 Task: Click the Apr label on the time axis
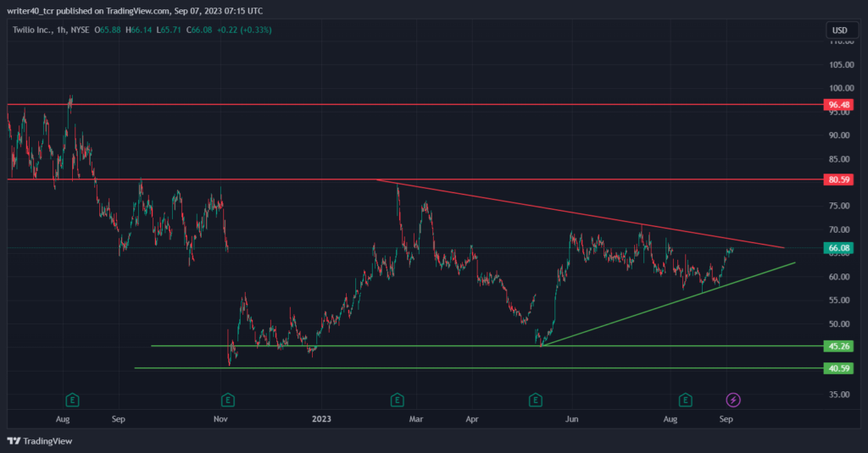point(471,418)
